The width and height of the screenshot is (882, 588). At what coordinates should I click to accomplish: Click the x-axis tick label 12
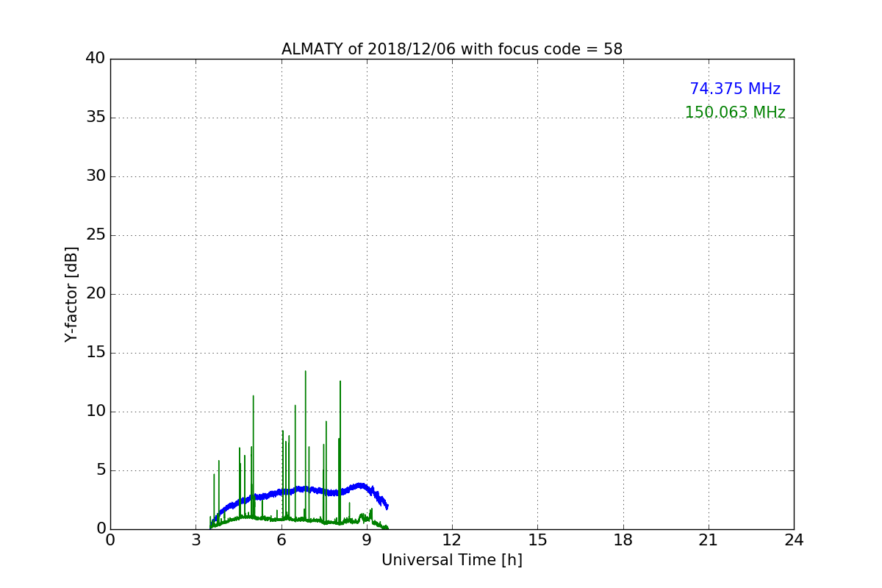[452, 540]
